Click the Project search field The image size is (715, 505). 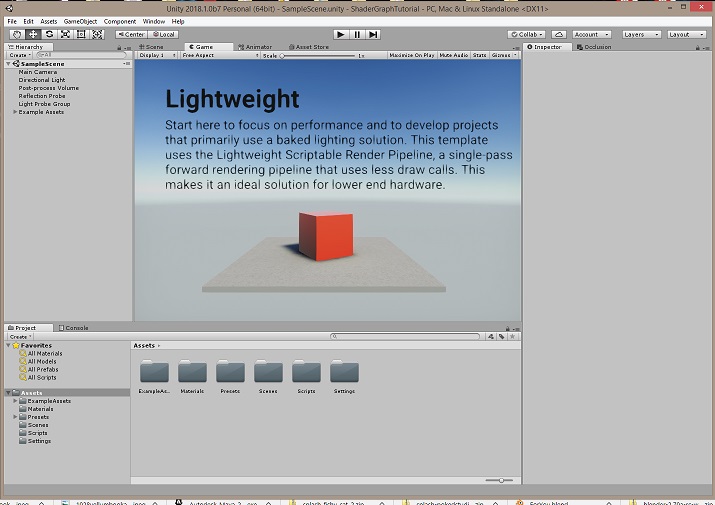click(405, 337)
